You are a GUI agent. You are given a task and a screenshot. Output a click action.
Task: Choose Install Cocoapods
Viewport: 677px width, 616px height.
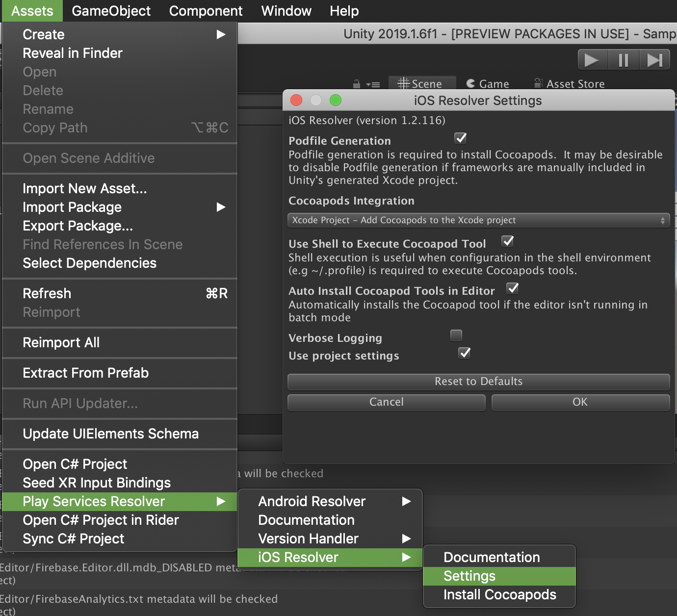coord(499,594)
